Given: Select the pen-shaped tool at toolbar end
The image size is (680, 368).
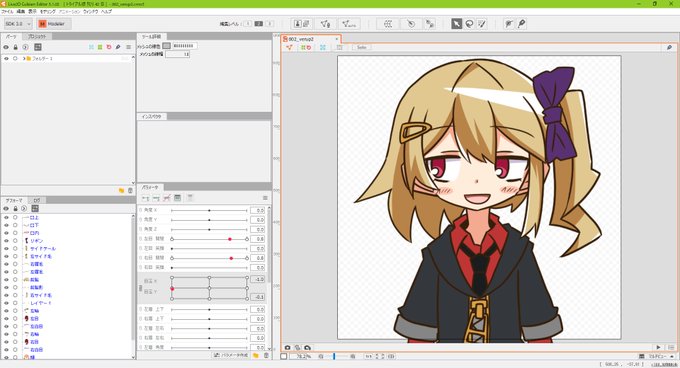Looking at the screenshot, I should 522,24.
